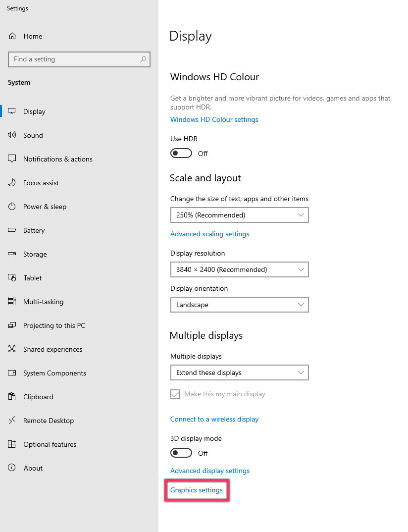Click the Make this my main display checkbox
This screenshot has width=408, height=532.
(175, 394)
